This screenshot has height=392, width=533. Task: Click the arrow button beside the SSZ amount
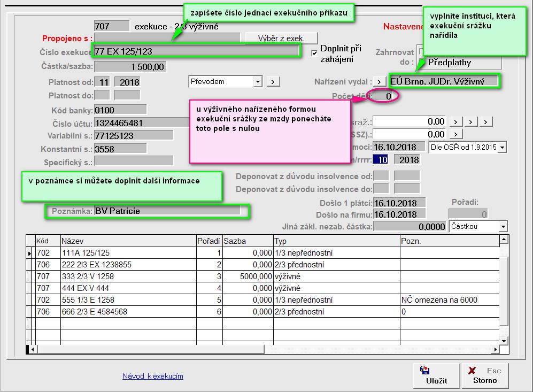pos(456,134)
